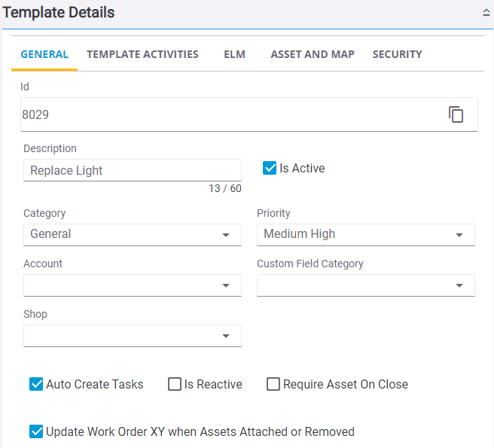
Task: Go to the Asset and Map tab
Action: pyautogui.click(x=313, y=54)
